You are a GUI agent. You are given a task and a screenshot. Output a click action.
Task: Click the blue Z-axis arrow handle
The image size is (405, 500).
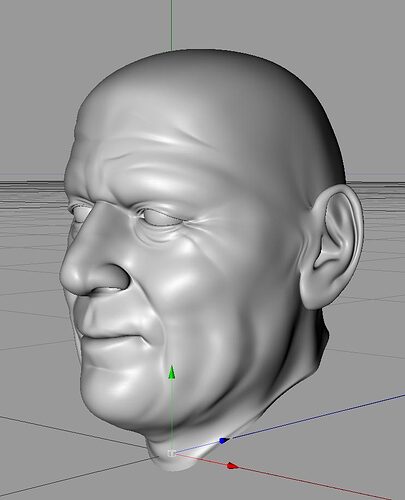tap(223, 441)
